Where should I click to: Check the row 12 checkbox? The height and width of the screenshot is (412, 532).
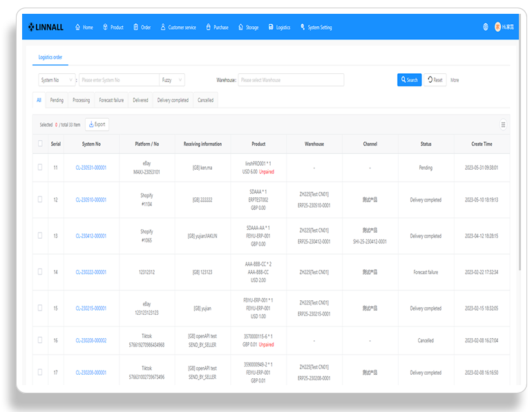coord(40,199)
